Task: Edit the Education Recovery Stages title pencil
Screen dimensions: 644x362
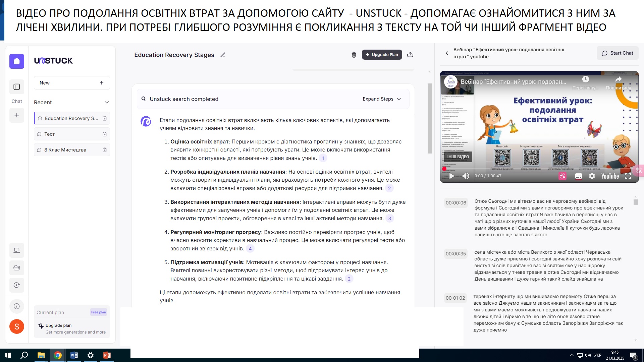Action: click(x=223, y=55)
